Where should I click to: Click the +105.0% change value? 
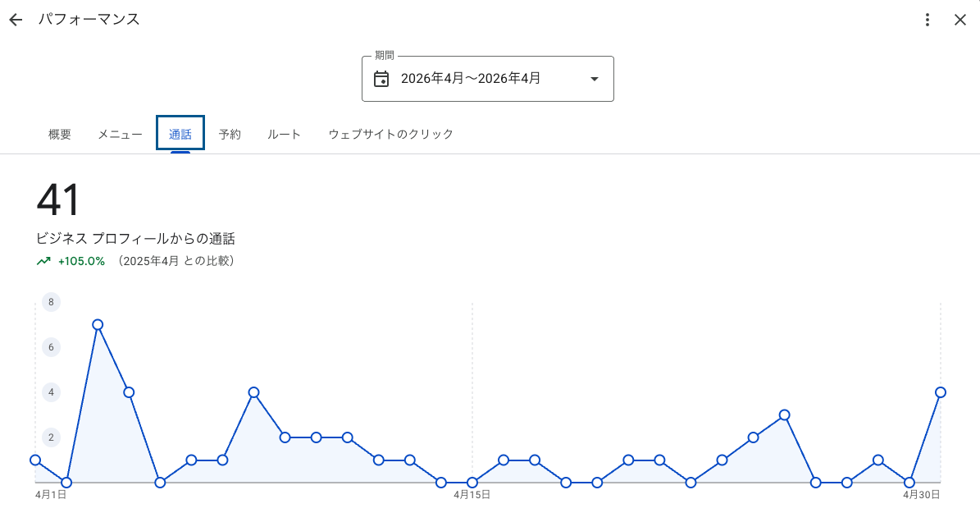(x=81, y=261)
